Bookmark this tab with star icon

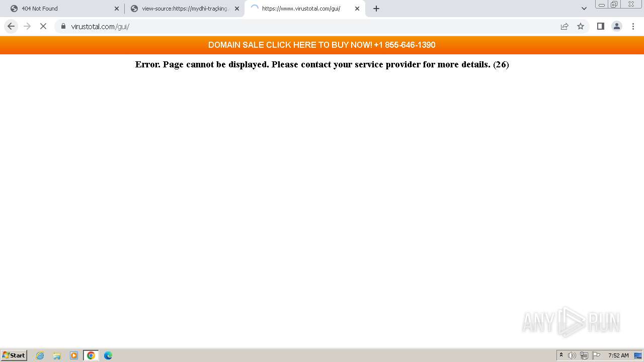pyautogui.click(x=581, y=26)
